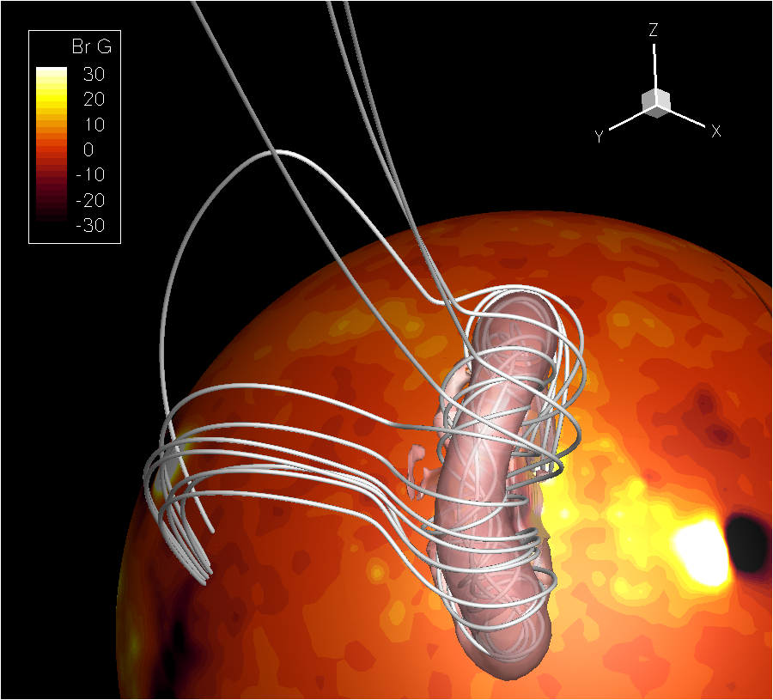This screenshot has width=773, height=700.
Task: Click the black negative-polarity spot on sphere
Action: 748,543
